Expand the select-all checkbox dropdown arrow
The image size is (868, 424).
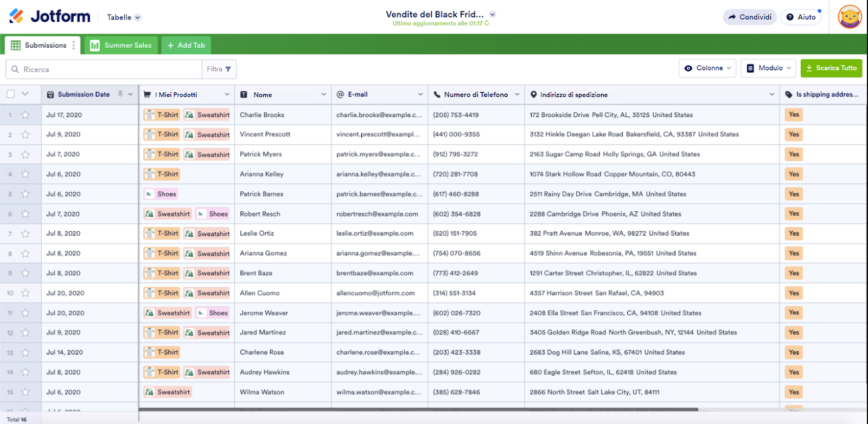[25, 94]
